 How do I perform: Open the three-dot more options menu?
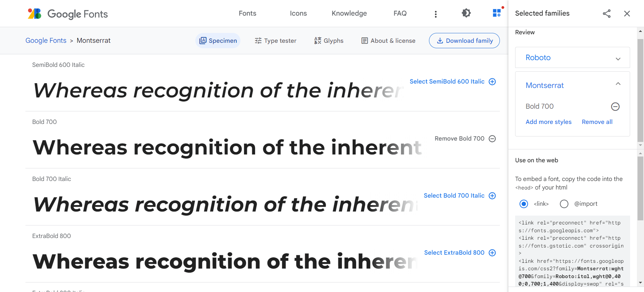(436, 14)
